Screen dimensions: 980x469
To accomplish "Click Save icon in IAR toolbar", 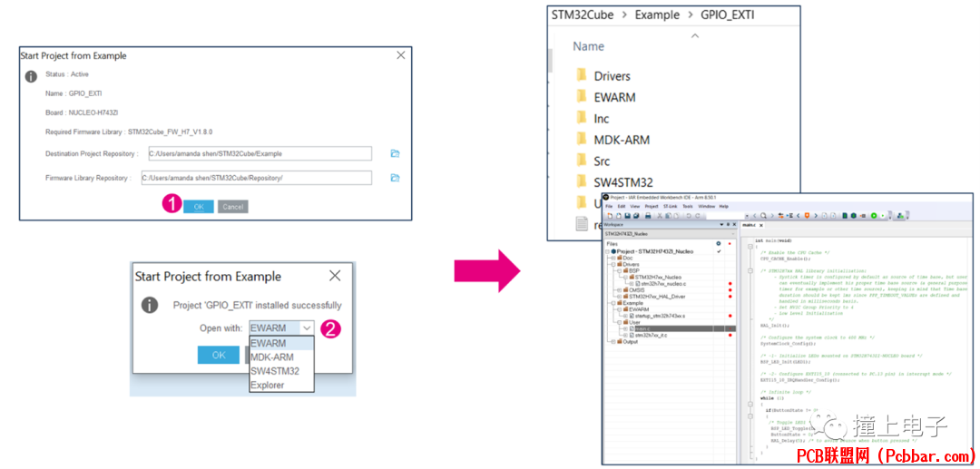I will point(628,216).
